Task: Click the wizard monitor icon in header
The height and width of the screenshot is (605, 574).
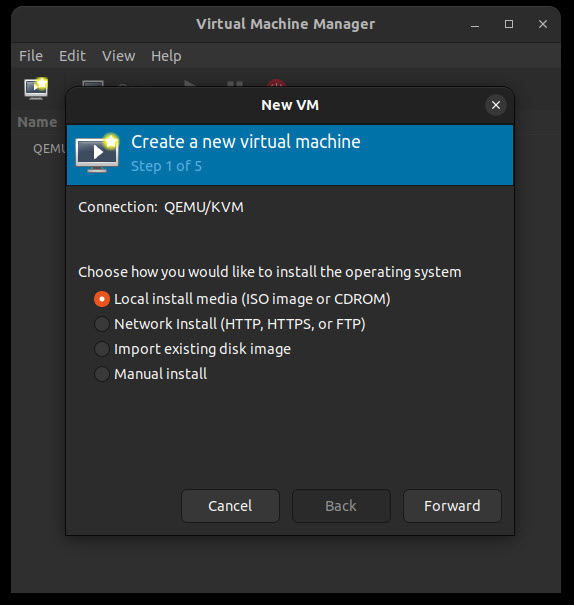Action: click(x=97, y=154)
